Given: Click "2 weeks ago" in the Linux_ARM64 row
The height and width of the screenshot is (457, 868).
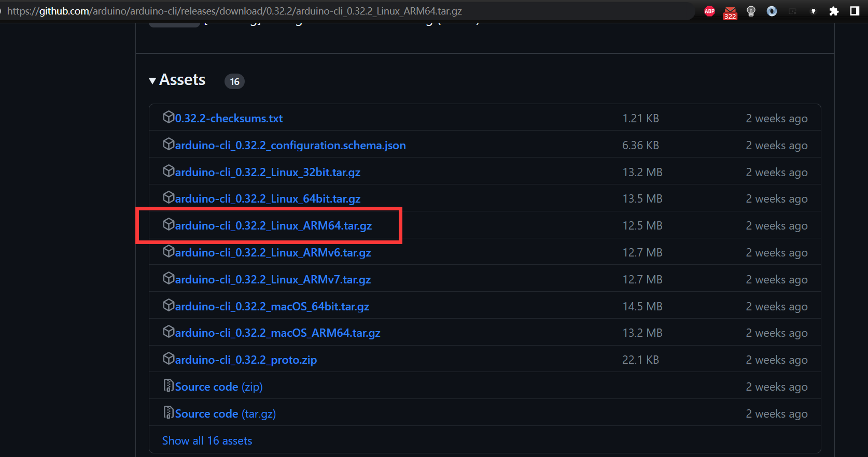Looking at the screenshot, I should pos(777,226).
